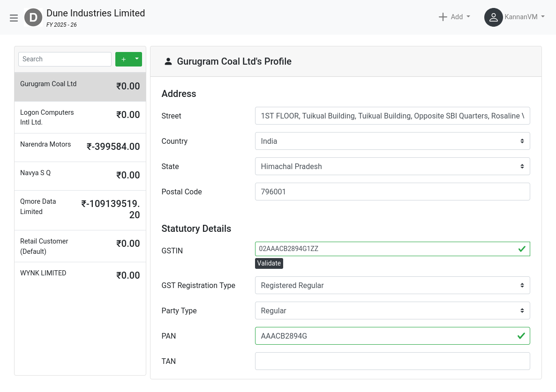The height and width of the screenshot is (392, 556).
Task: Click the profile person icon in the header
Action: click(168, 62)
